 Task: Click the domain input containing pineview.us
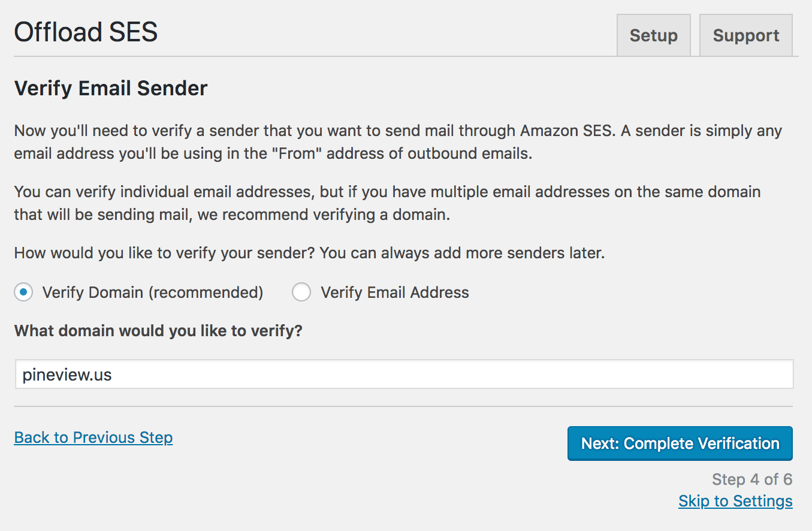(403, 373)
